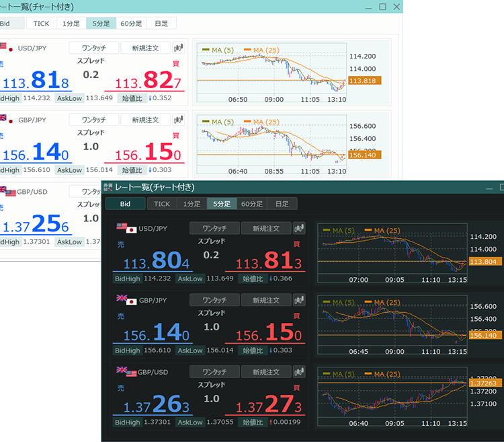Click the GBP/USD flag icon in dark window
The image size is (504, 442).
[126, 371]
